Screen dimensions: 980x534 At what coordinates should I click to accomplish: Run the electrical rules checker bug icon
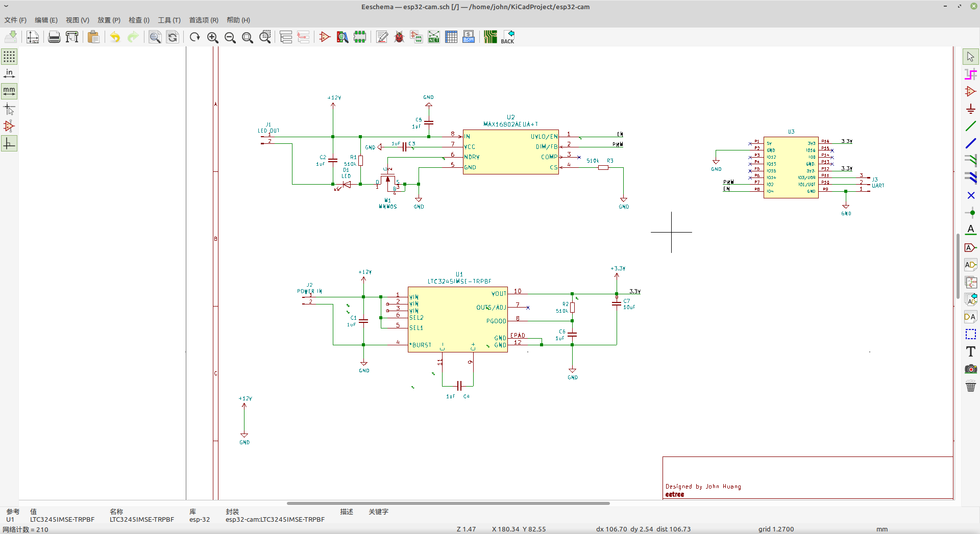[399, 37]
